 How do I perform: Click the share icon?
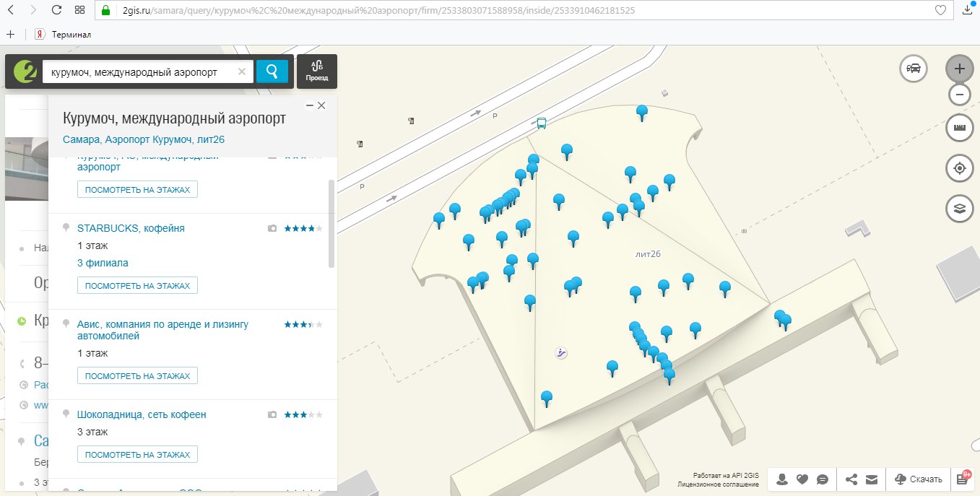(x=851, y=479)
